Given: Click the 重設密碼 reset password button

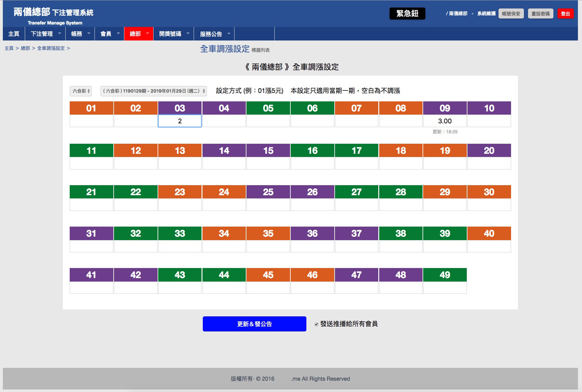Looking at the screenshot, I should point(540,14).
